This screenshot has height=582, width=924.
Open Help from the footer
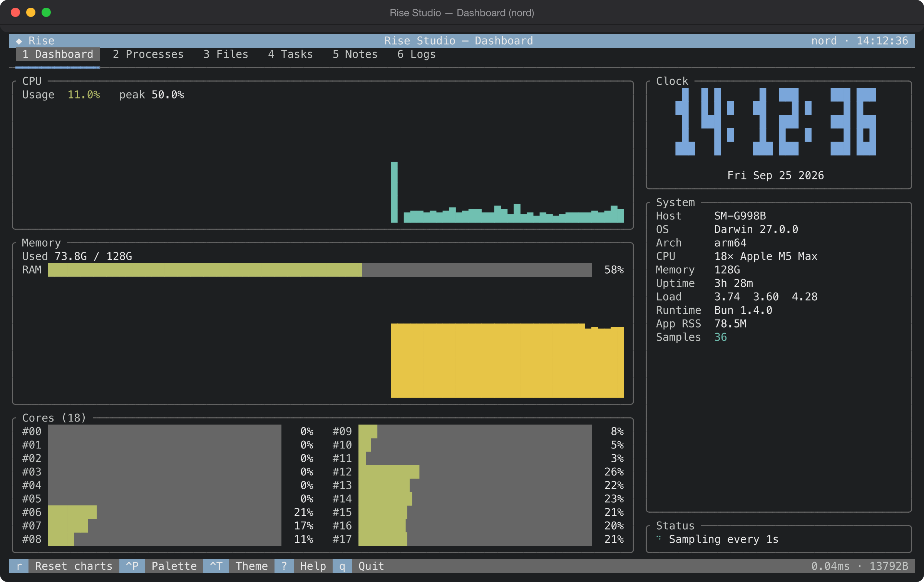pyautogui.click(x=313, y=566)
